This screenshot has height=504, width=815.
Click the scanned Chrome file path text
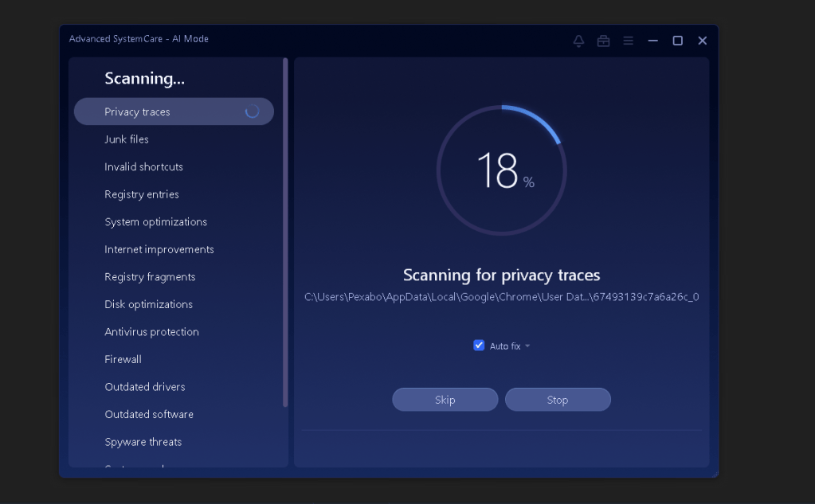pyautogui.click(x=502, y=297)
